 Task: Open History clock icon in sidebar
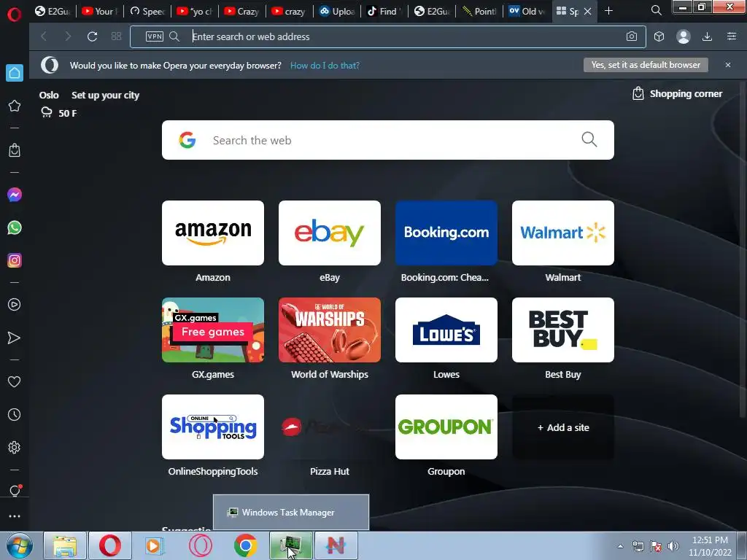(15, 414)
